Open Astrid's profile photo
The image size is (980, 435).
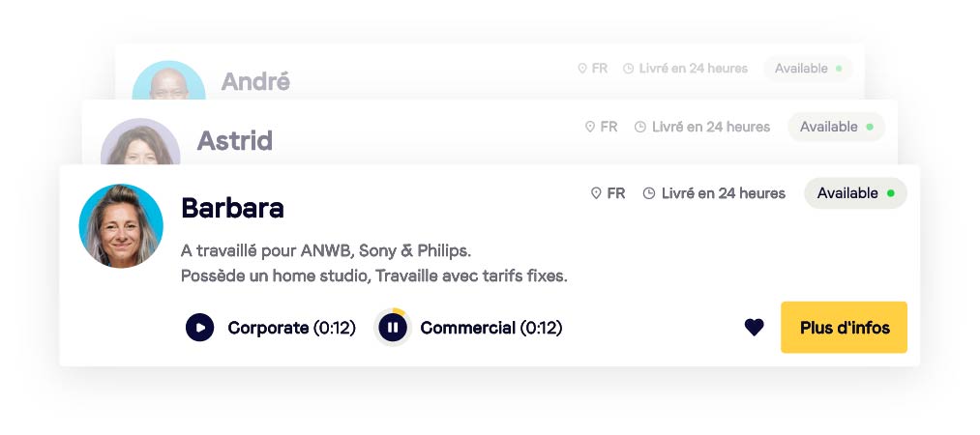click(139, 145)
